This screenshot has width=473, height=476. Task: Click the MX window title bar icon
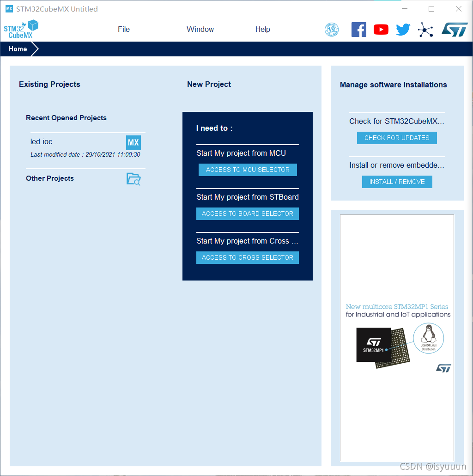tap(9, 8)
